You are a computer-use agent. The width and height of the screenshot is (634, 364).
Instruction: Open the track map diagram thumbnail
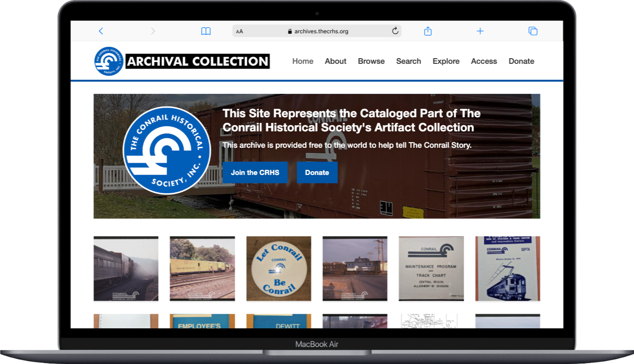431,321
